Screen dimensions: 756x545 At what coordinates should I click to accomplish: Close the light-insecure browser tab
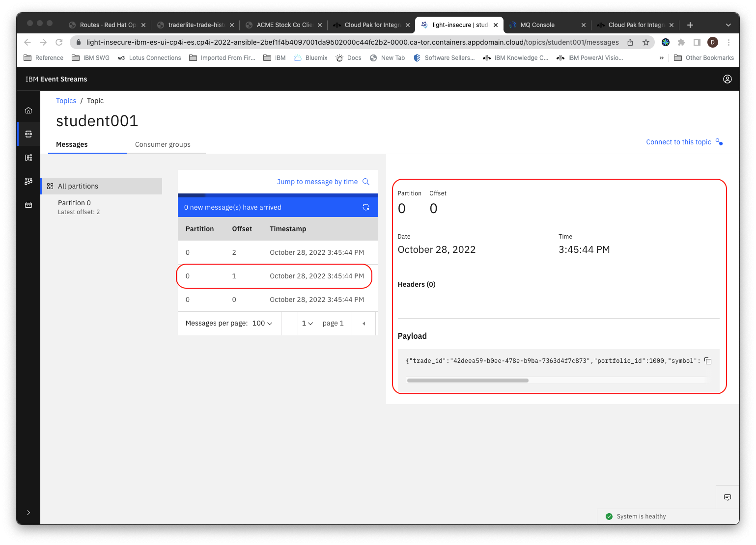[496, 25]
